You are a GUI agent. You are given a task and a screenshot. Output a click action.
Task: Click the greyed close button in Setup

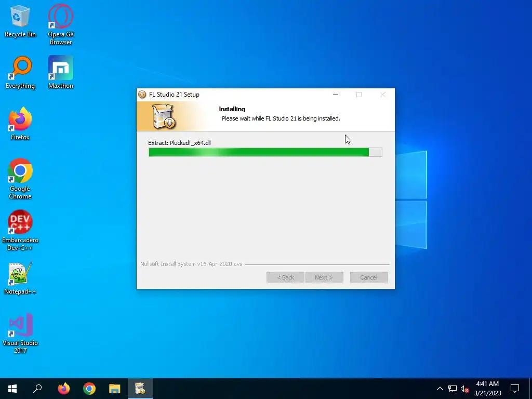pyautogui.click(x=383, y=95)
